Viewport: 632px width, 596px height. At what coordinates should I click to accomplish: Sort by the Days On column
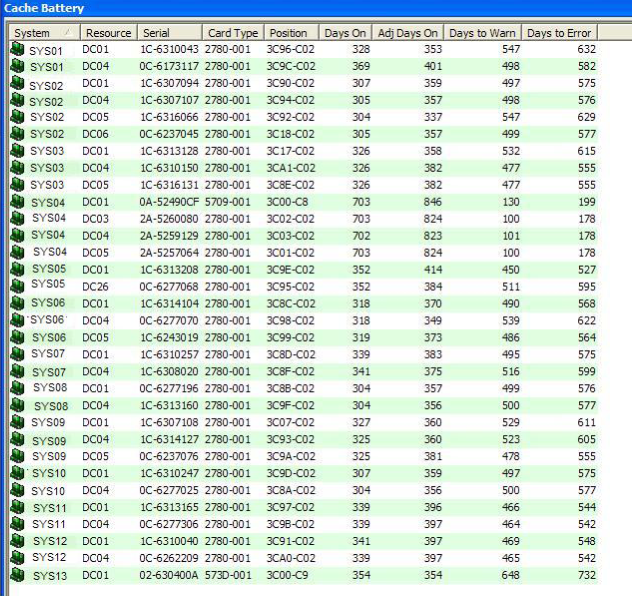click(x=346, y=33)
